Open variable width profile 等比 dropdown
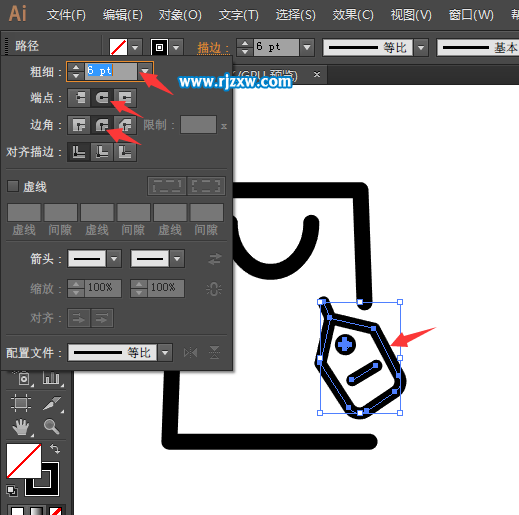The image size is (519, 515). [421, 47]
